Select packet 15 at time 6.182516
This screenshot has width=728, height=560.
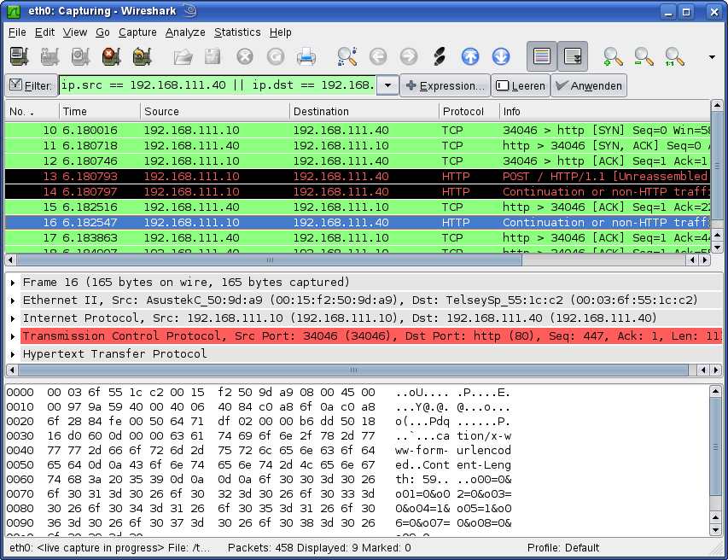[x=358, y=207]
